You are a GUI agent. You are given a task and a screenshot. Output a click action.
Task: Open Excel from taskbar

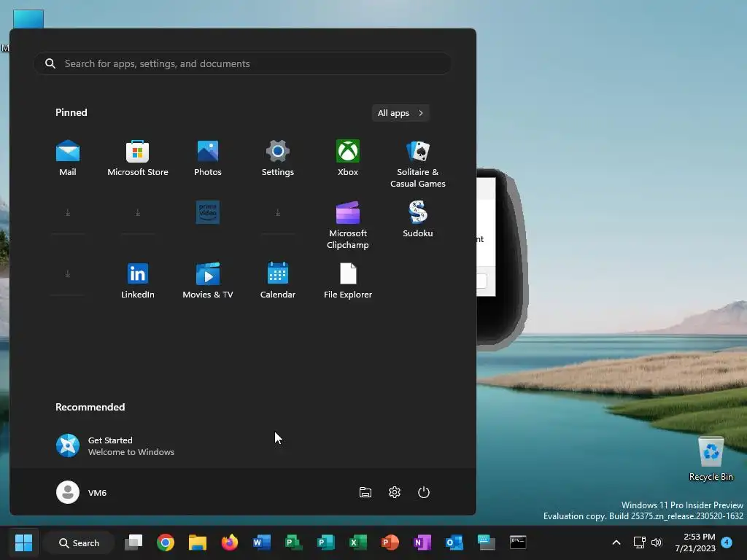click(x=357, y=542)
